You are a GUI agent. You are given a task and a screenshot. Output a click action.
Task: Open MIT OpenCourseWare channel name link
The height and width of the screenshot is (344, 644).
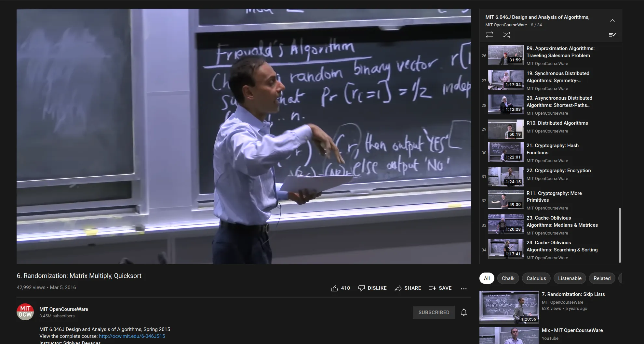pos(64,309)
